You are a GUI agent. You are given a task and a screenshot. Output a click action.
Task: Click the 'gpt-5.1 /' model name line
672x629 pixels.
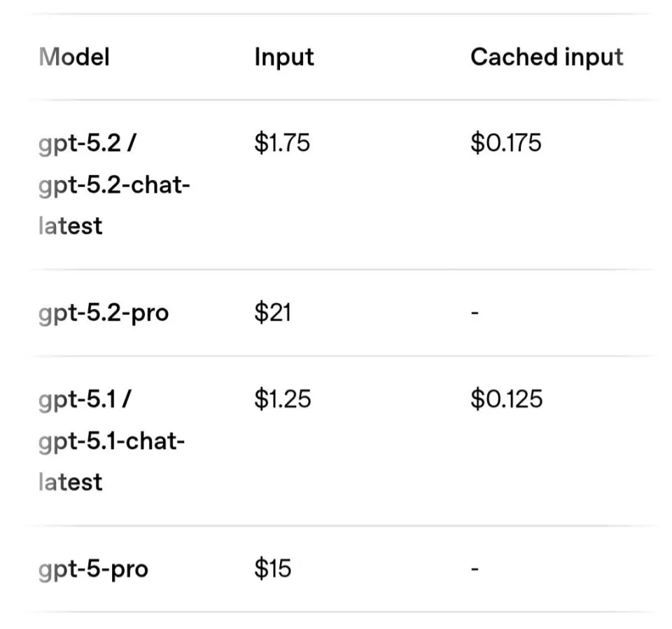(x=84, y=399)
